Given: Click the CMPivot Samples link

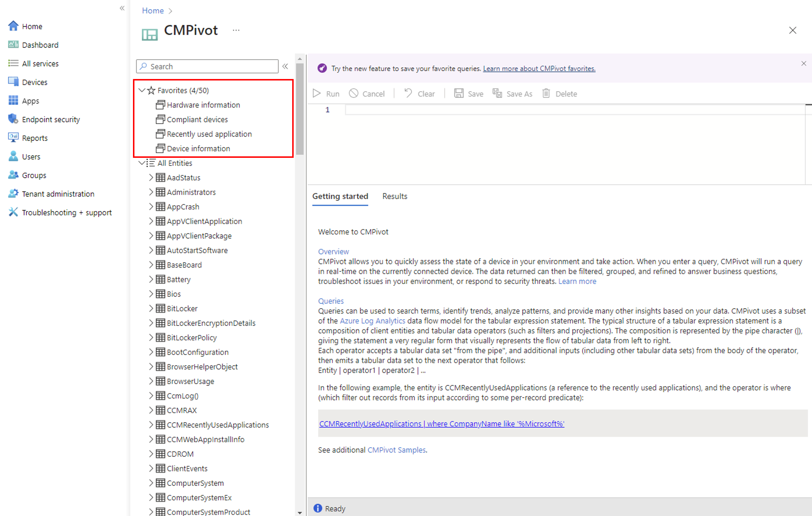Looking at the screenshot, I should (x=397, y=450).
